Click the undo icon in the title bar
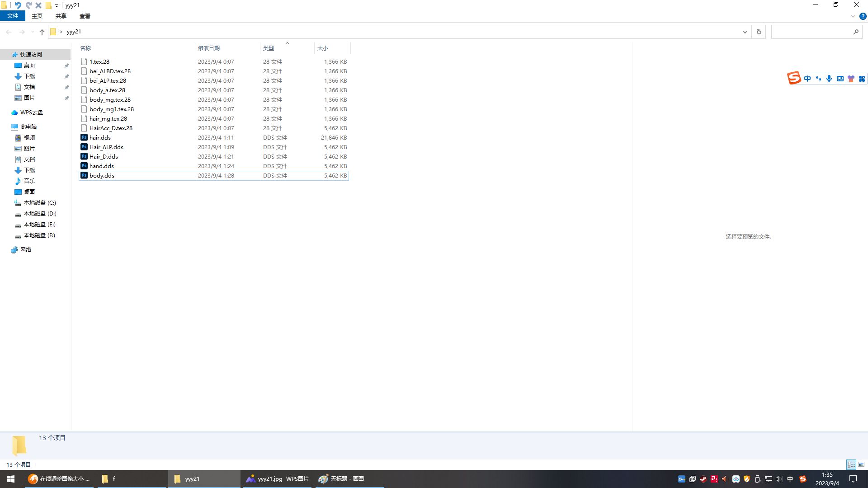 click(x=18, y=5)
